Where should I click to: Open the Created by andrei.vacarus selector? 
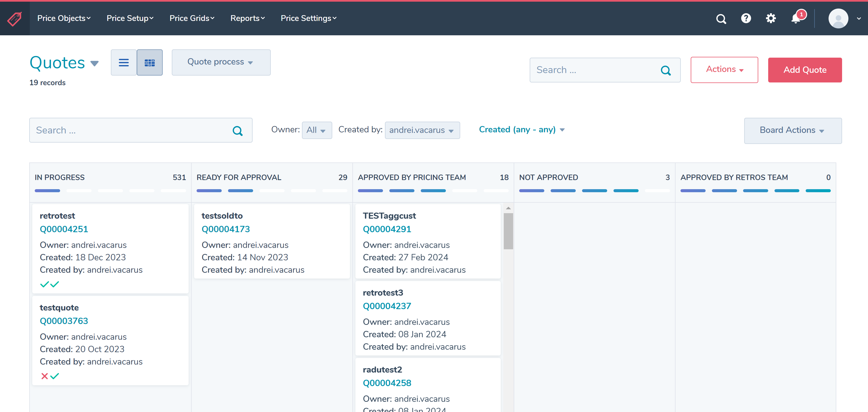[x=422, y=130]
